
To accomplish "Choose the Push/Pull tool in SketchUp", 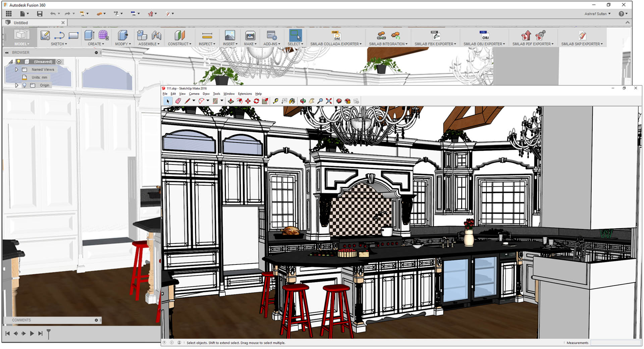I will click(x=231, y=101).
